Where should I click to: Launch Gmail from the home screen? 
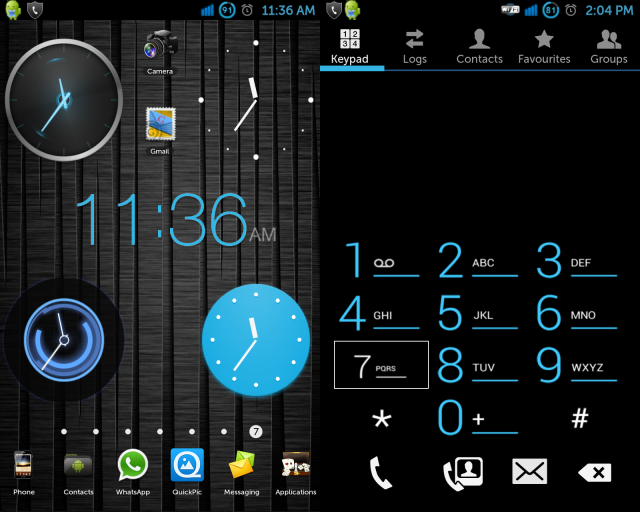point(160,128)
